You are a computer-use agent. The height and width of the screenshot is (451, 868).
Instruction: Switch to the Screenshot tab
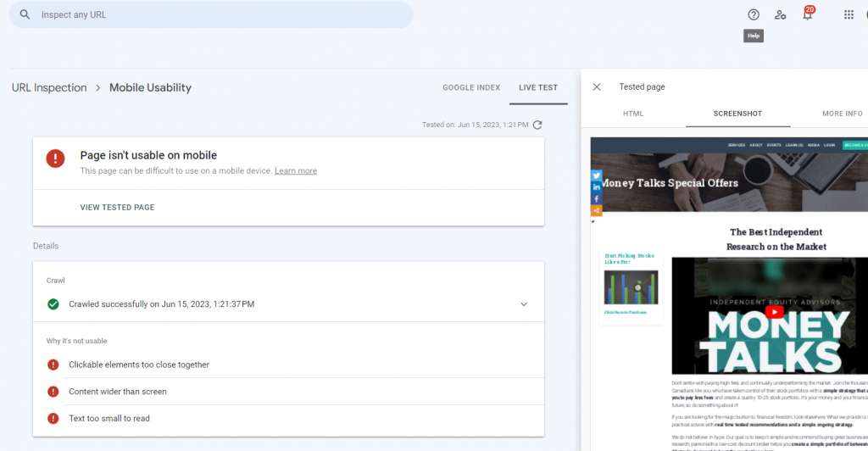pos(738,114)
